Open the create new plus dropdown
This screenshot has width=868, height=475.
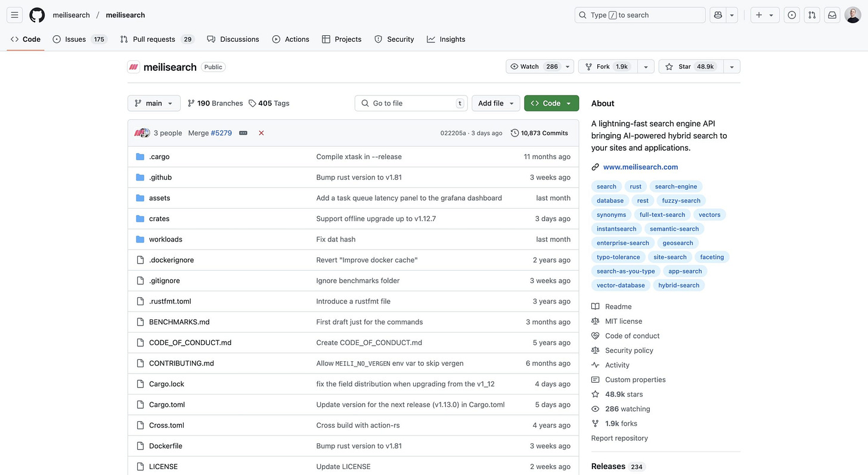coord(765,15)
